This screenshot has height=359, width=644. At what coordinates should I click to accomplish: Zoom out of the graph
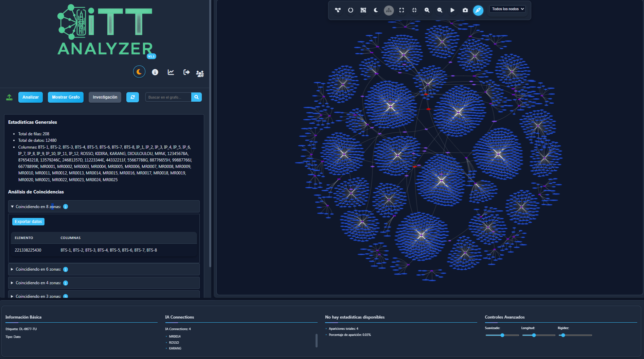440,10
